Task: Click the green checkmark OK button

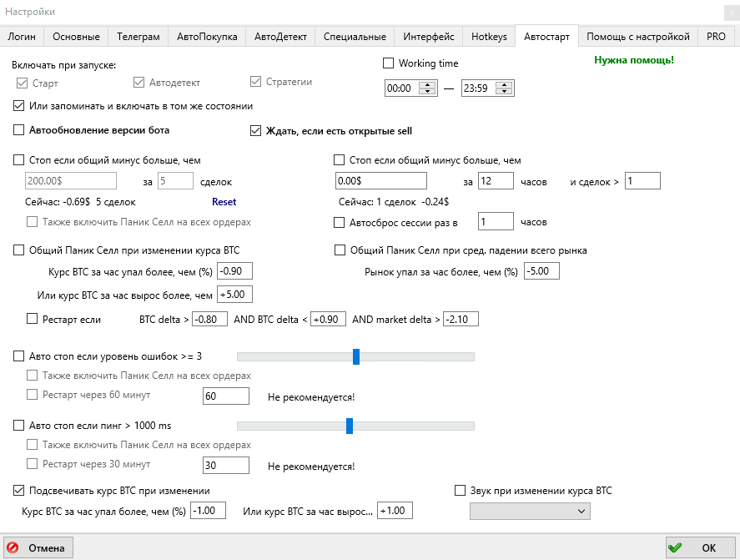Action: click(700, 547)
